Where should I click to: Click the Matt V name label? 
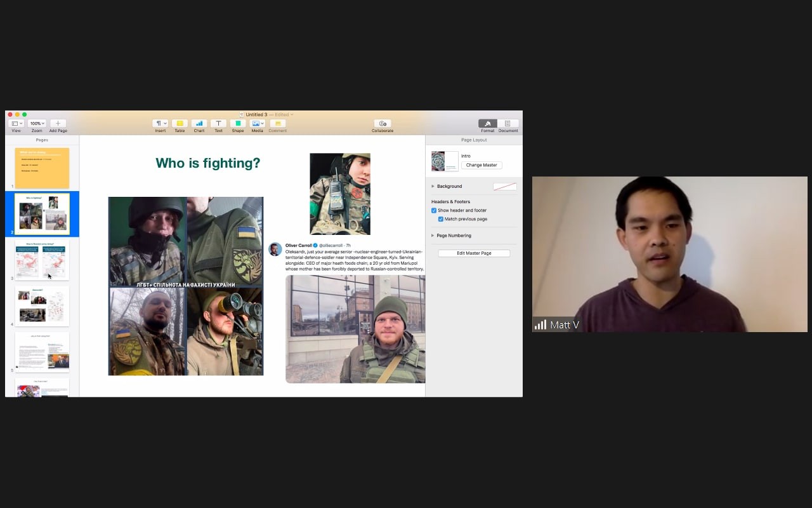tap(565, 324)
